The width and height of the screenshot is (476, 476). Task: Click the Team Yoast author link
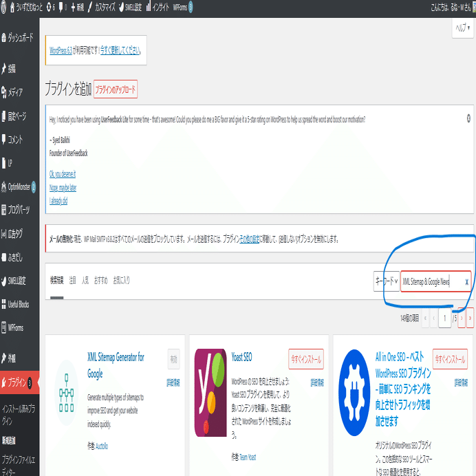tap(248, 457)
